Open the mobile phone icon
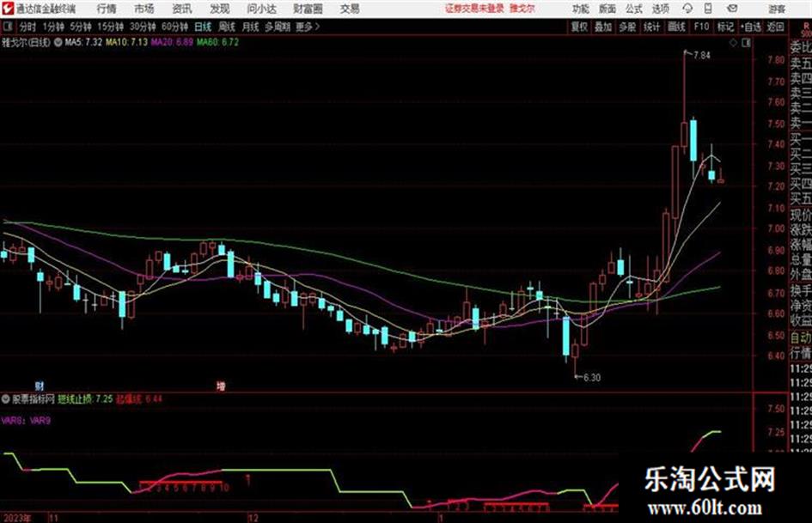This screenshot has width=812, height=523. click(x=708, y=9)
